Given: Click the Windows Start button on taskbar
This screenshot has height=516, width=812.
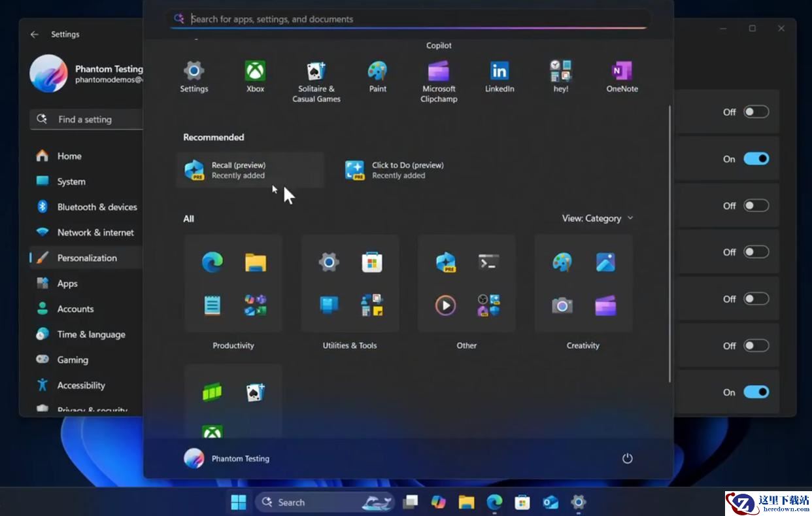Looking at the screenshot, I should pos(239,502).
